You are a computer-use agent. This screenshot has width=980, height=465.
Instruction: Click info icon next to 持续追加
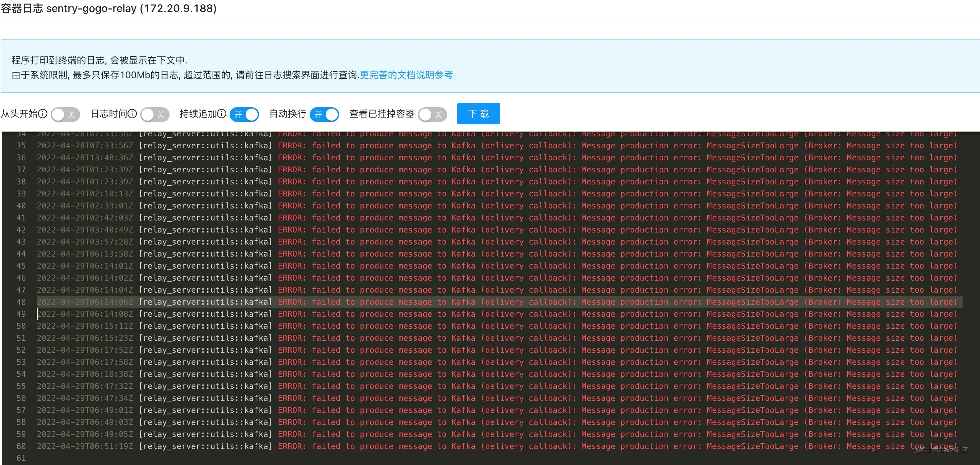click(x=222, y=114)
